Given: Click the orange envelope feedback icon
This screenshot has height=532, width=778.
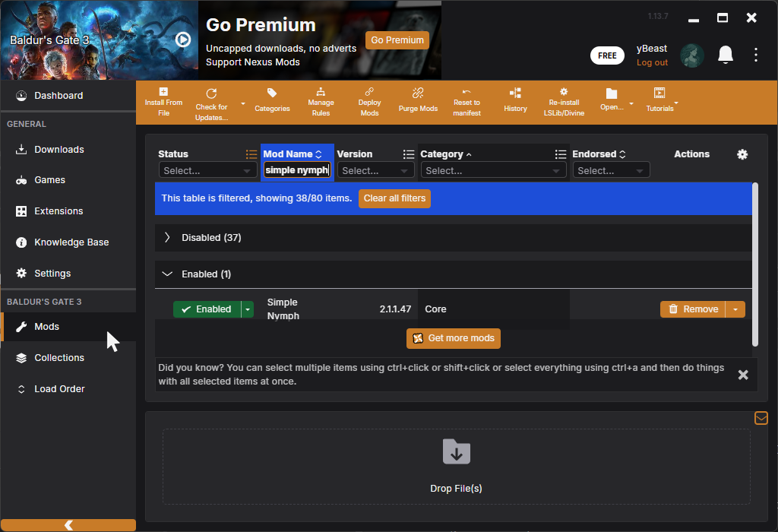Looking at the screenshot, I should pos(761,418).
